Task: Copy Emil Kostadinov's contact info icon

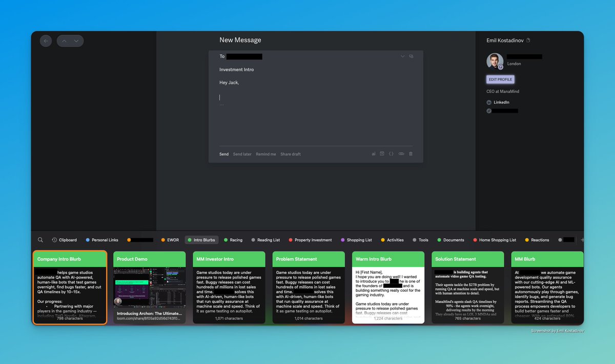Action: [x=528, y=40]
